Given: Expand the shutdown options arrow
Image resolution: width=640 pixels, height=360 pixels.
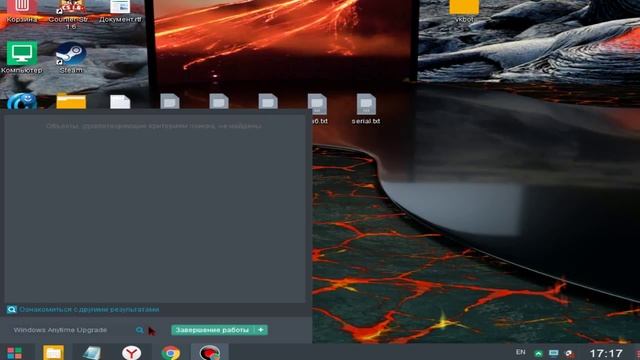Looking at the screenshot, I should (261, 330).
